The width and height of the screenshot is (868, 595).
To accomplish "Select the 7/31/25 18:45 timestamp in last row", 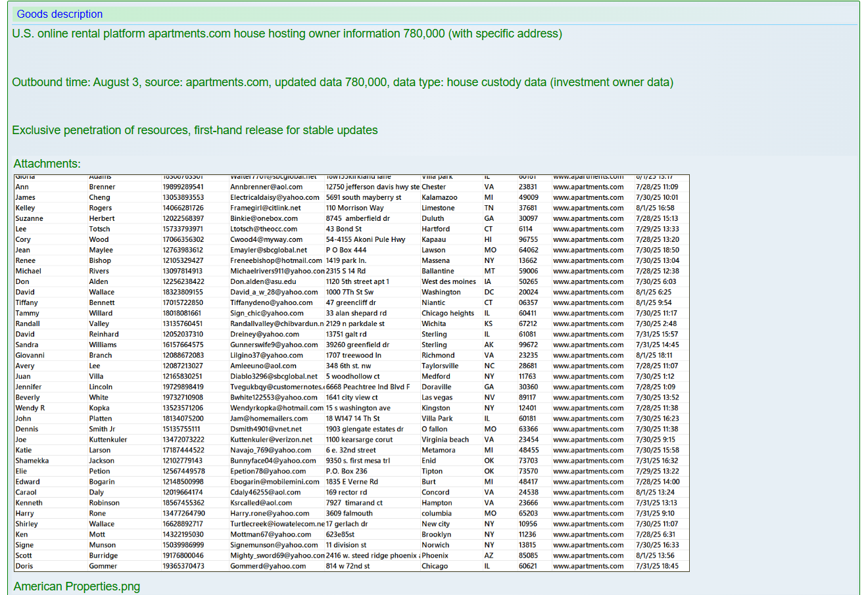I will [656, 566].
